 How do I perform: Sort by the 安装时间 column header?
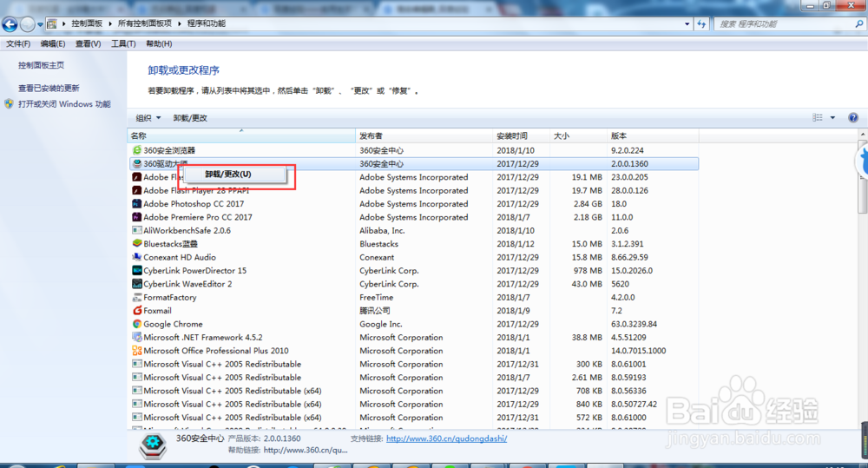[x=521, y=135]
